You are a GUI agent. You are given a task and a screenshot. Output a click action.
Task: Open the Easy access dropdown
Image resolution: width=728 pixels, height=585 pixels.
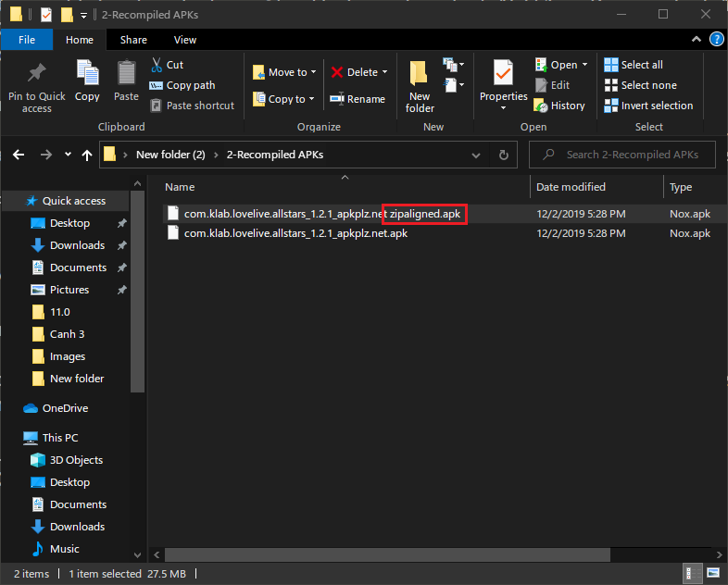[x=454, y=85]
